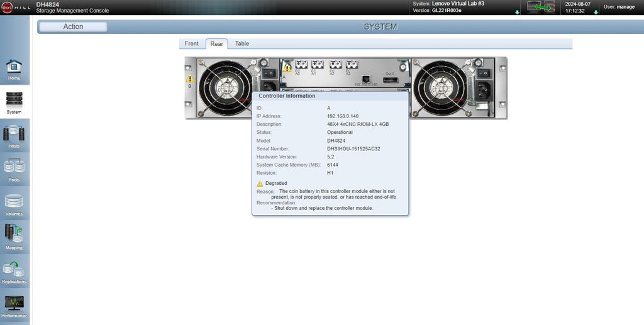The image size is (644, 325).
Task: Select the right power supply fan
Action: click(x=441, y=87)
